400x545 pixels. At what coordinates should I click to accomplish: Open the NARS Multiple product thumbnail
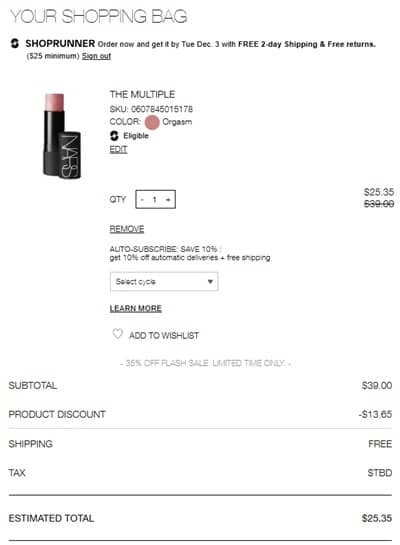62,136
